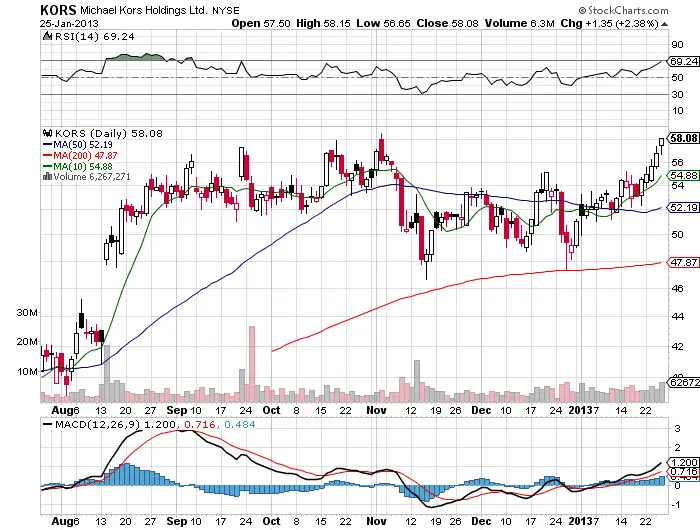The height and width of the screenshot is (530, 700).
Task: Click the 42 price axis label
Action: pyautogui.click(x=677, y=346)
